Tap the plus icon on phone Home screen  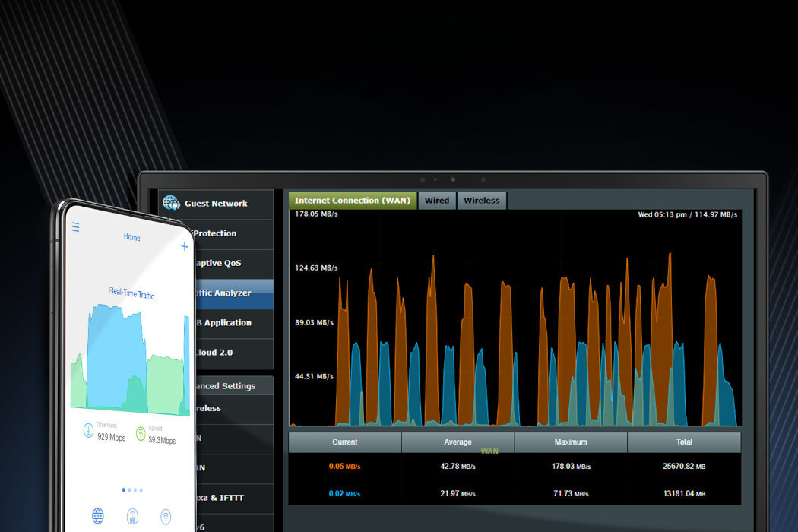tap(184, 246)
